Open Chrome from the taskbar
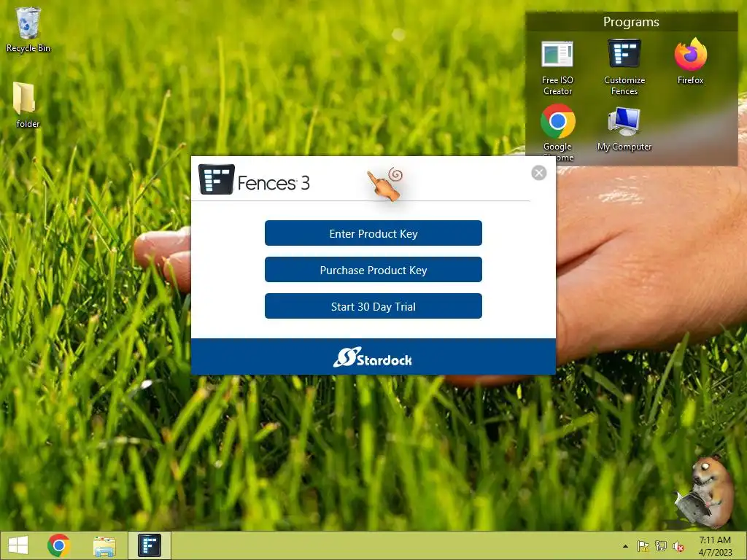Viewport: 747px width, 560px height. pyautogui.click(x=58, y=545)
